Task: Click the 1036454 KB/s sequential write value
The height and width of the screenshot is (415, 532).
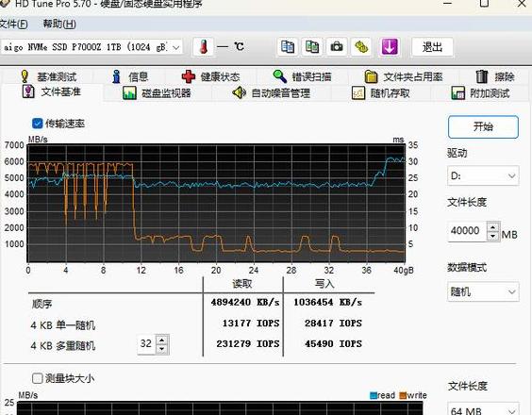Action: (x=327, y=302)
